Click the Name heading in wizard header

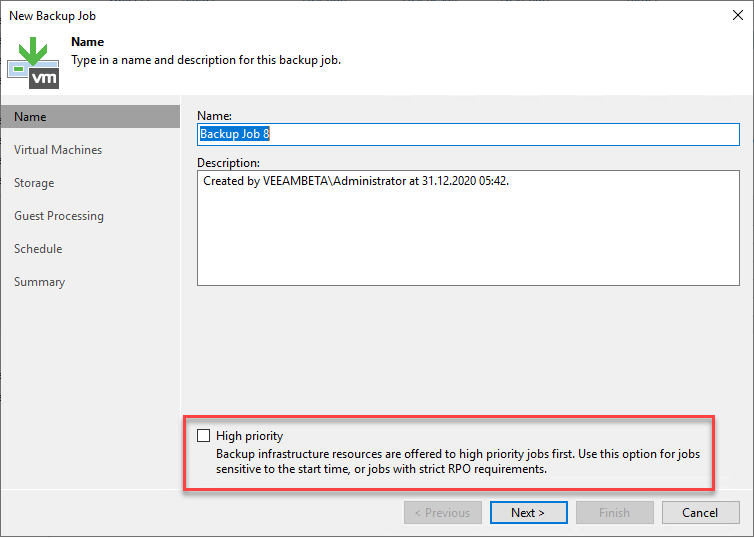pos(88,42)
